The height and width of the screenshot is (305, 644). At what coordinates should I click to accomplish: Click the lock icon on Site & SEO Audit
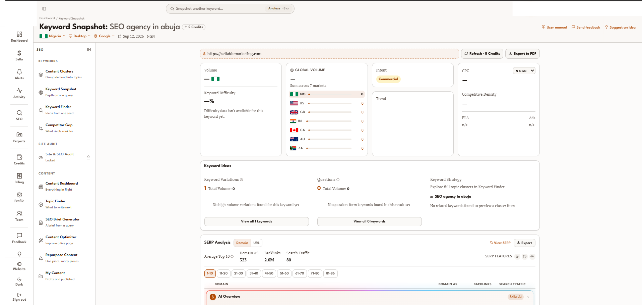[x=88, y=157]
